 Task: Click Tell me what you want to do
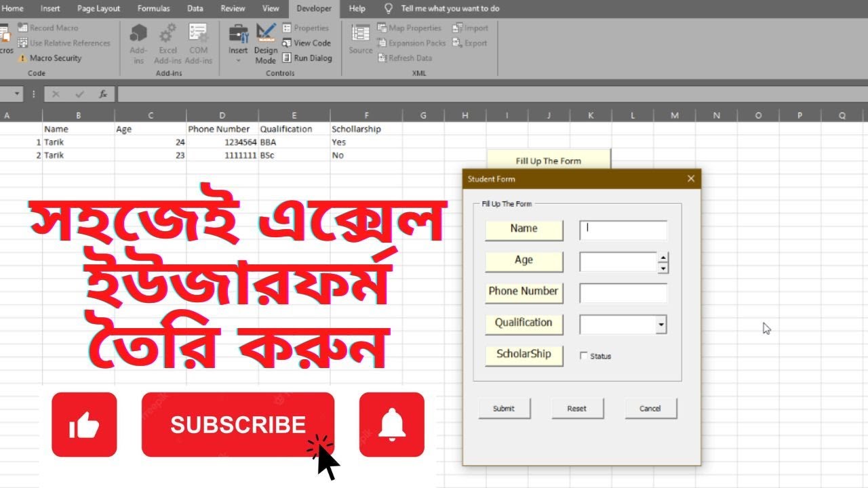[450, 9]
